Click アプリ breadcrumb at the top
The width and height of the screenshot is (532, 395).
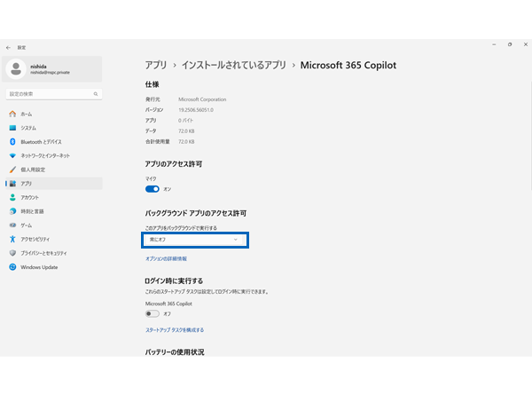[x=156, y=65]
